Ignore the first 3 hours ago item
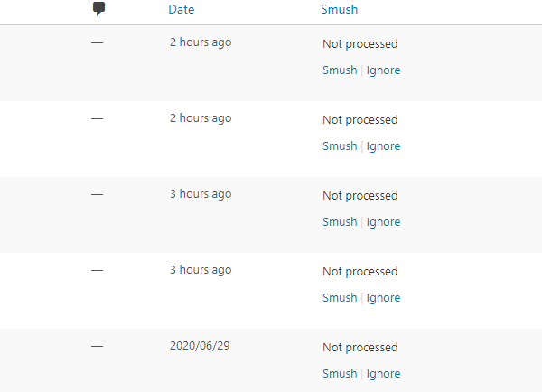This screenshot has width=542, height=392. (383, 222)
